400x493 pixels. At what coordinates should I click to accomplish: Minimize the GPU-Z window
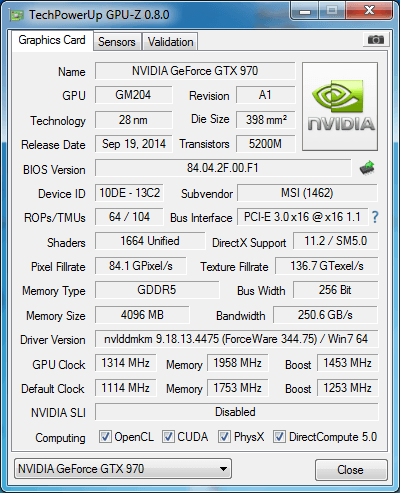click(305, 11)
